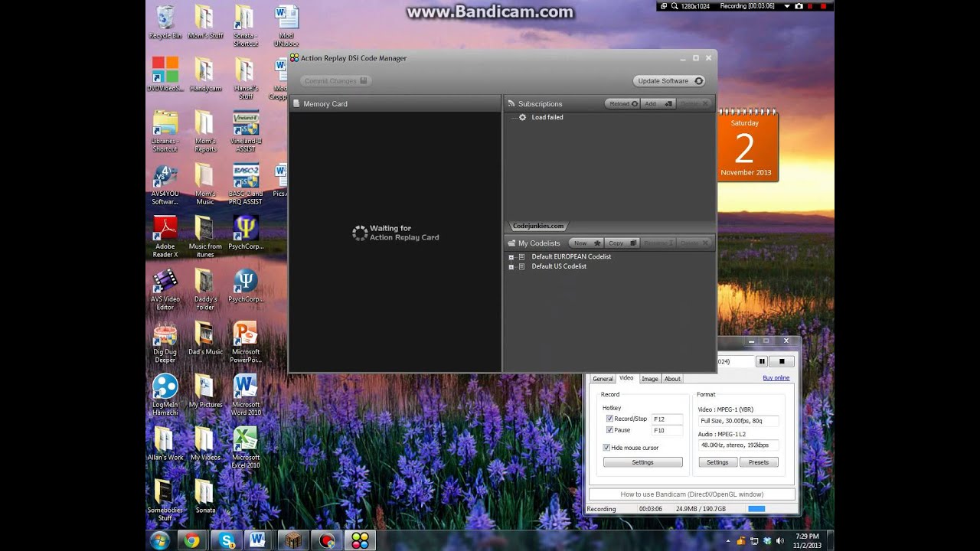Launch Microsoft Excel 2010 desktop shortcut
The height and width of the screenshot is (551, 980).
click(x=246, y=448)
